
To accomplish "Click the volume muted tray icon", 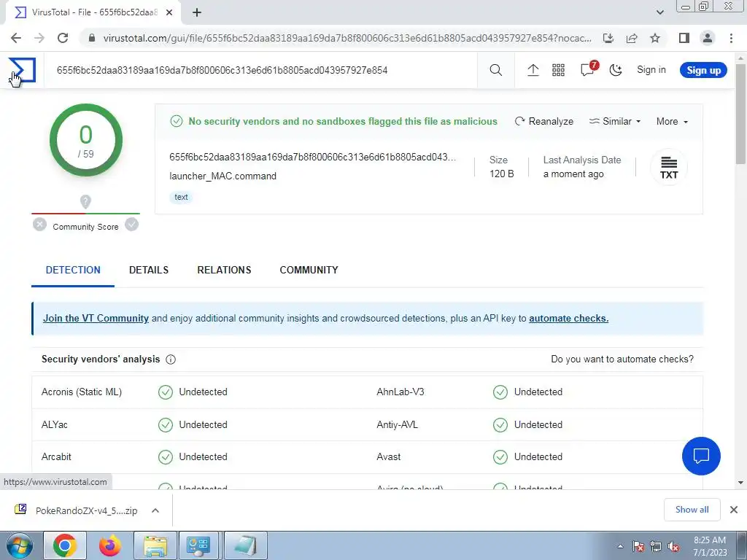I will 673,546.
